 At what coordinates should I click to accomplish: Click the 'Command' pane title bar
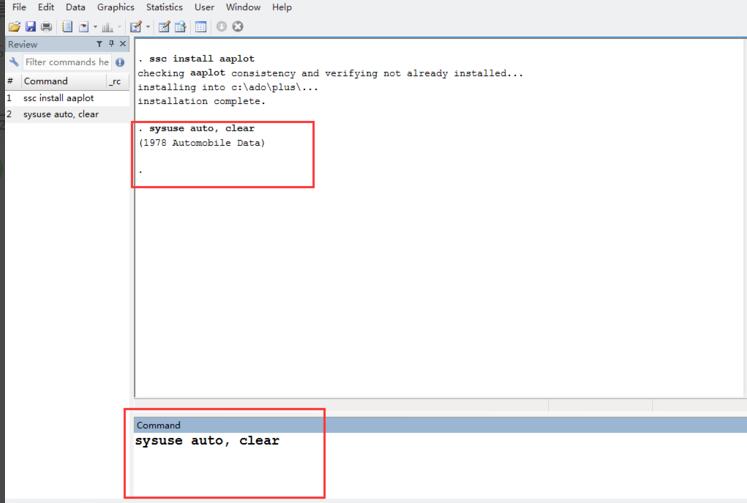click(x=440, y=425)
